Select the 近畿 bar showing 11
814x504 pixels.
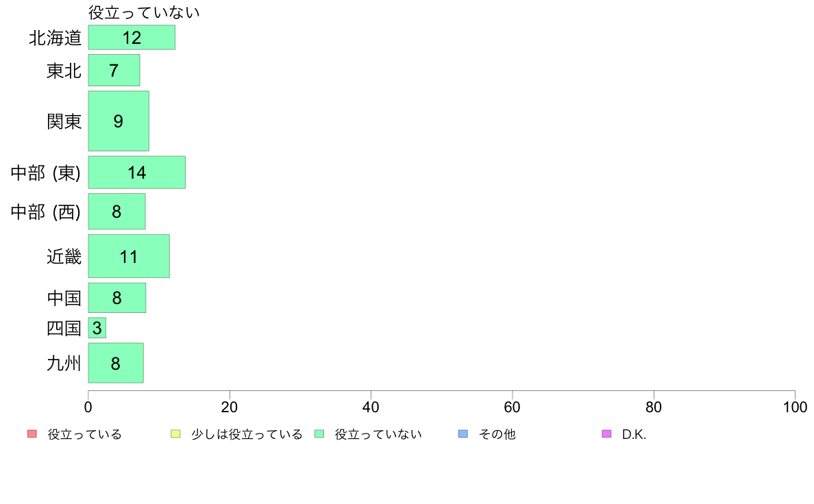coord(129,256)
